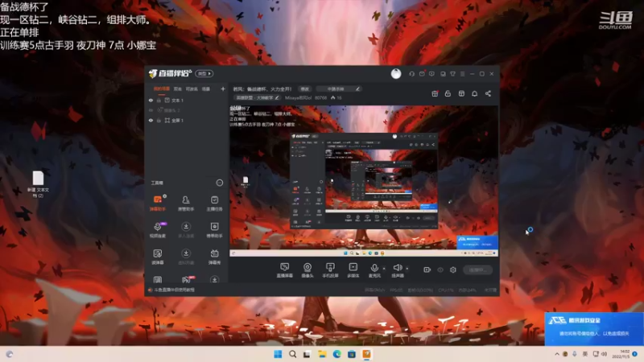
Task: Click the room lock icon beside the bell
Action: 448,93
